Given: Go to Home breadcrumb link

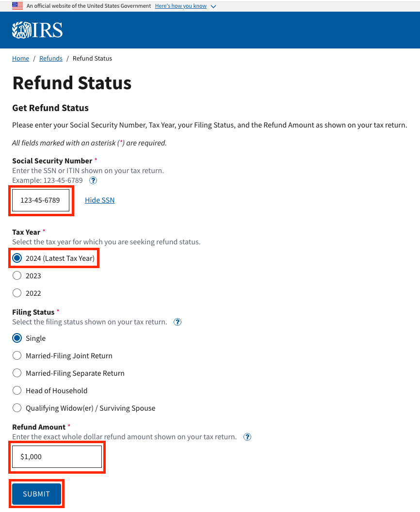Looking at the screenshot, I should coord(20,58).
